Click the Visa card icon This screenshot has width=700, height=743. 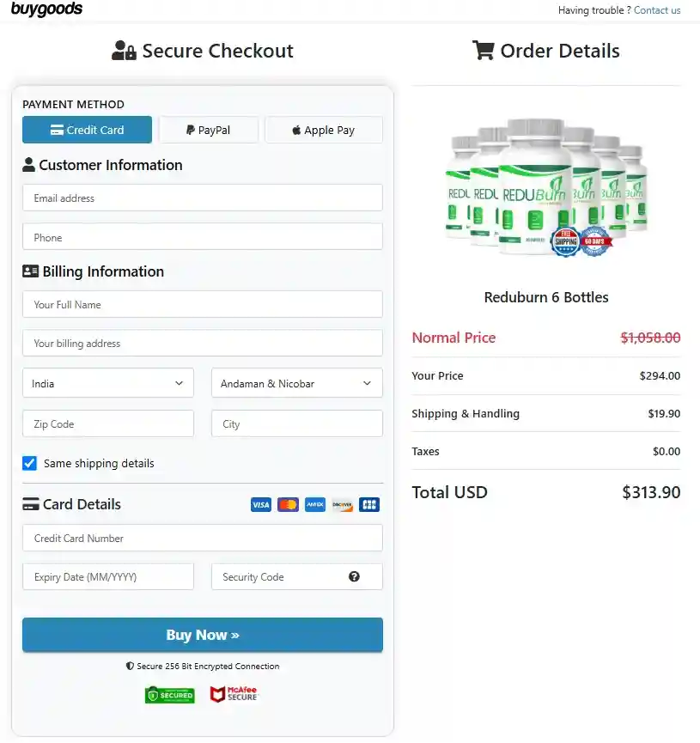(x=261, y=504)
